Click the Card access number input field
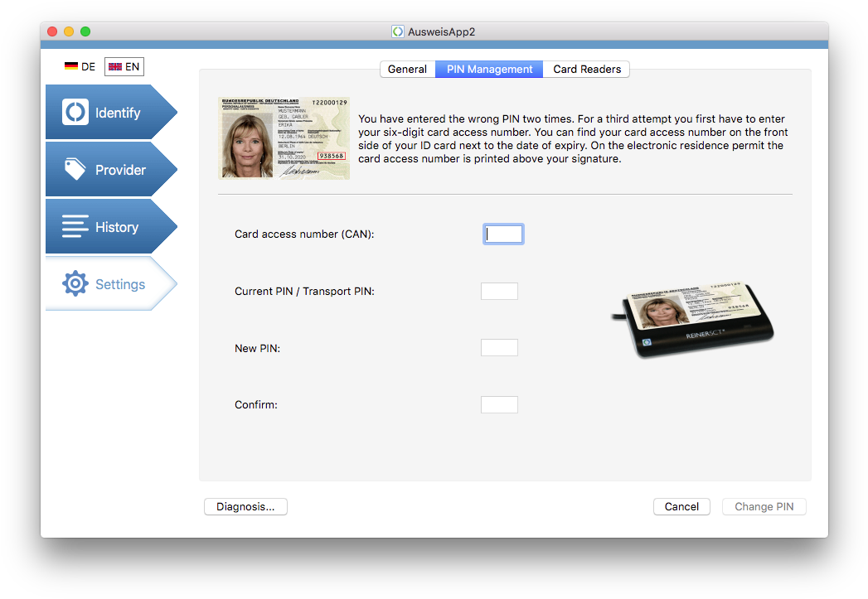Screen dimensions: 868x599 [x=503, y=234]
